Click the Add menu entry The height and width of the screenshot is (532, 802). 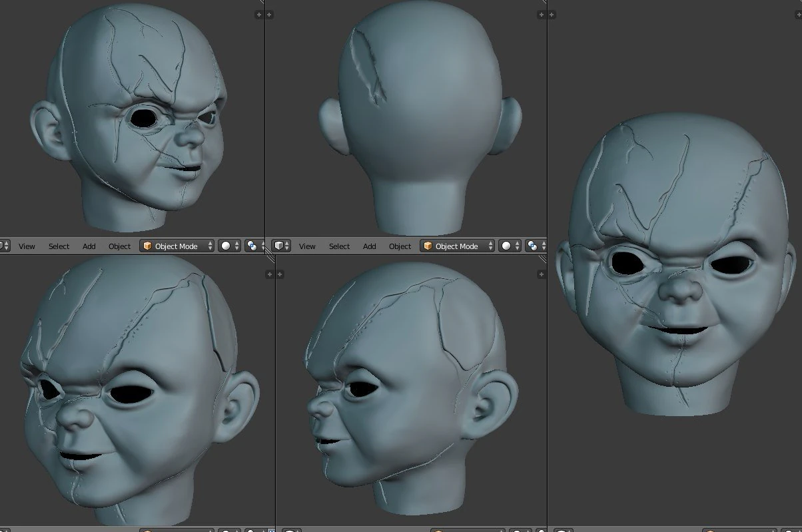click(89, 246)
